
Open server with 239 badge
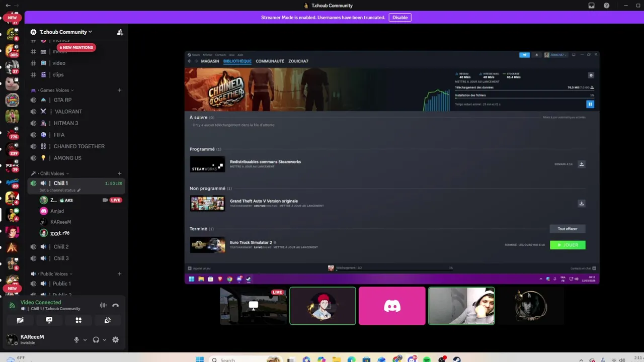pyautogui.click(x=12, y=149)
